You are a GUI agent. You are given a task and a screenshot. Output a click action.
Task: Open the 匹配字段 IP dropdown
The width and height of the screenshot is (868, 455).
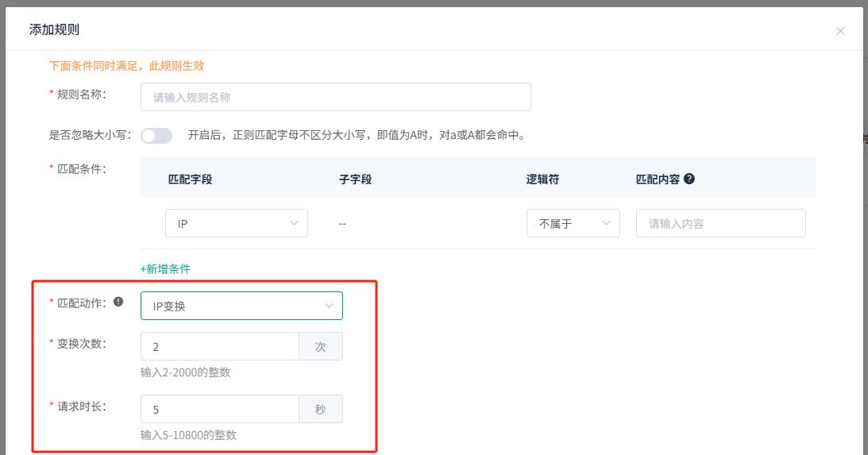(x=236, y=223)
